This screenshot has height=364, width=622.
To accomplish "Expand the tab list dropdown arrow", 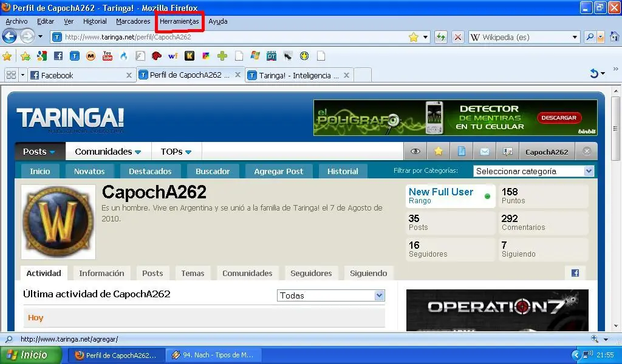I will coord(22,75).
